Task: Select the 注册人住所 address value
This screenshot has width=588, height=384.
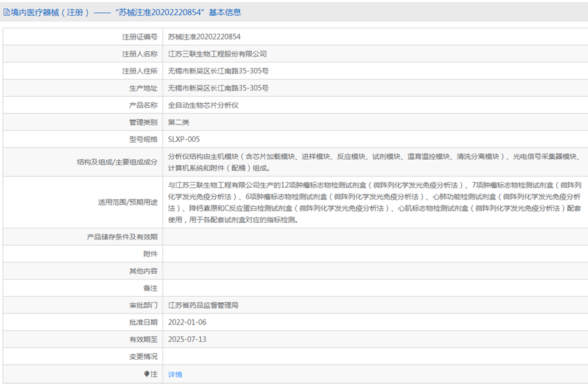Action: [218, 71]
